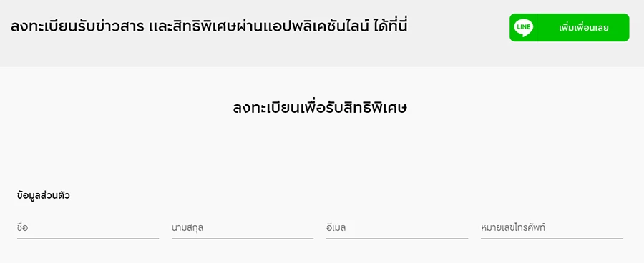Click the underline beneath the อีเมล field
This screenshot has height=263, width=644.
coord(397,238)
